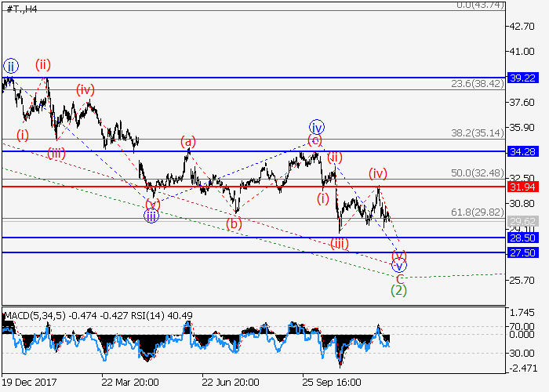Image resolution: width=549 pixels, height=392 pixels.
Task: Click the blue 34.28 price level tag
Action: (522, 151)
